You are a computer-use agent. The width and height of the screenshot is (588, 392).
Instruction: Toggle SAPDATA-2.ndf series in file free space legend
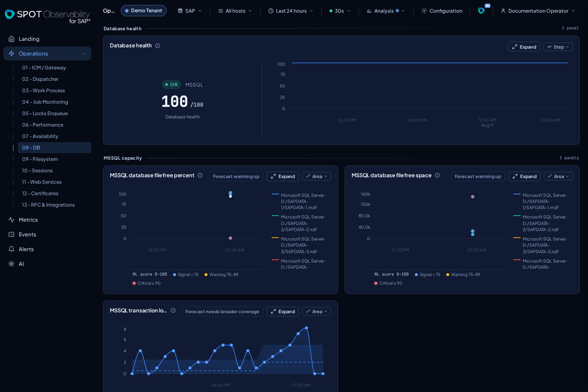(541, 223)
